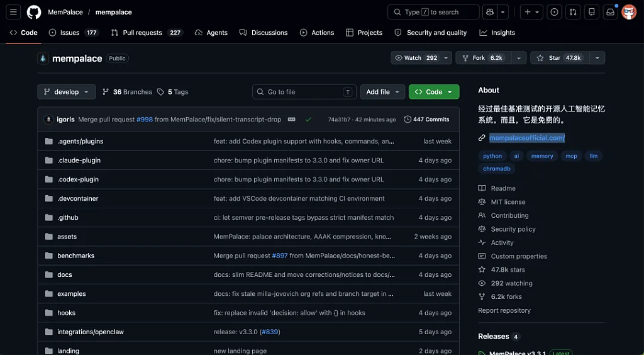Expand the Watch options dropdown
644x355 pixels.
446,58
